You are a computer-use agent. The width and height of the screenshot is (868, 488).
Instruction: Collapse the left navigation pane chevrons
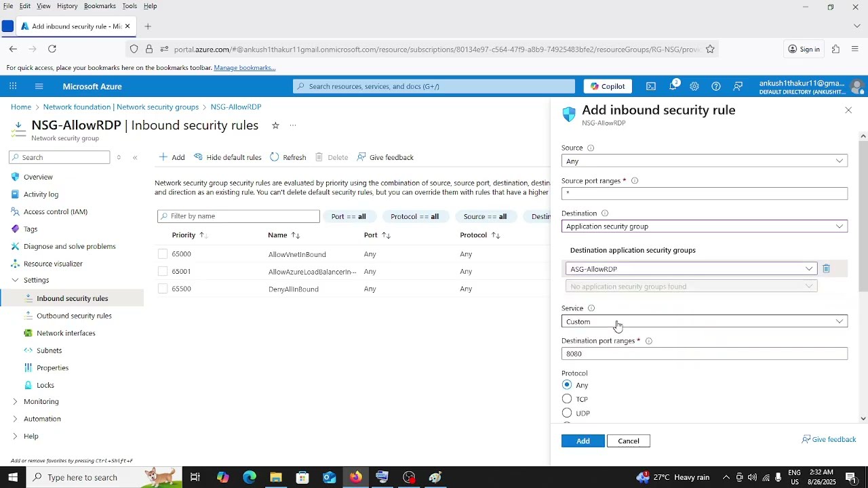(x=135, y=157)
